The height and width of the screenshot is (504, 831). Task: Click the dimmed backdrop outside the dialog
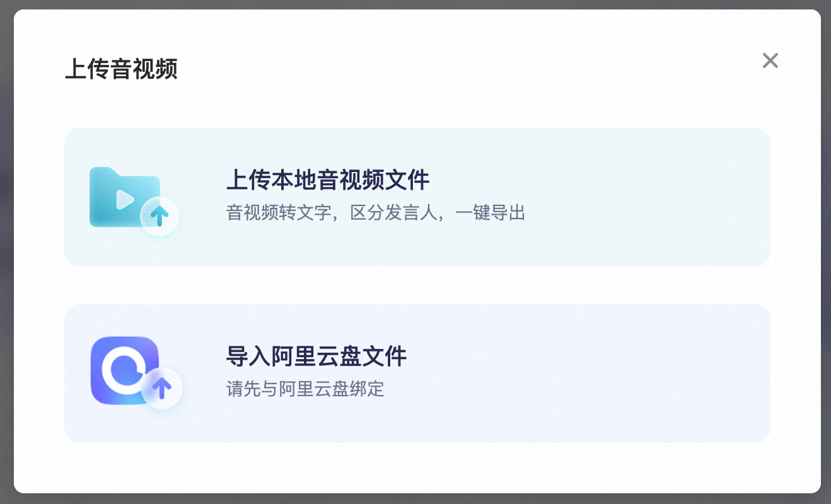(6, 252)
